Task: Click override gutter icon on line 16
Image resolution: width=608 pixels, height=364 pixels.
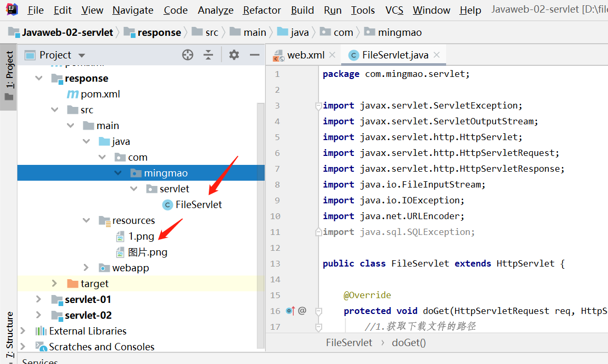Action: (291, 311)
